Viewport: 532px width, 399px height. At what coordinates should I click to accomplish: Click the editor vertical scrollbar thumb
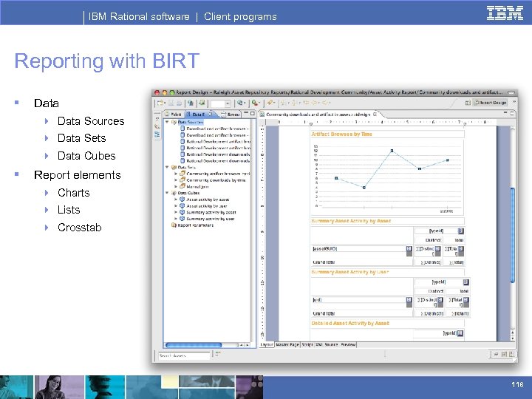513,235
